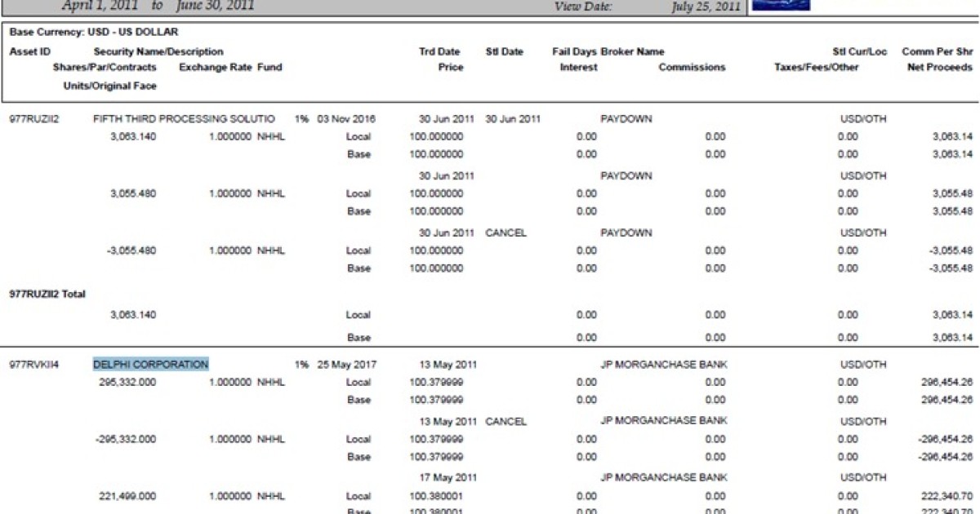Click the Exchange Rate header

[x=216, y=67]
